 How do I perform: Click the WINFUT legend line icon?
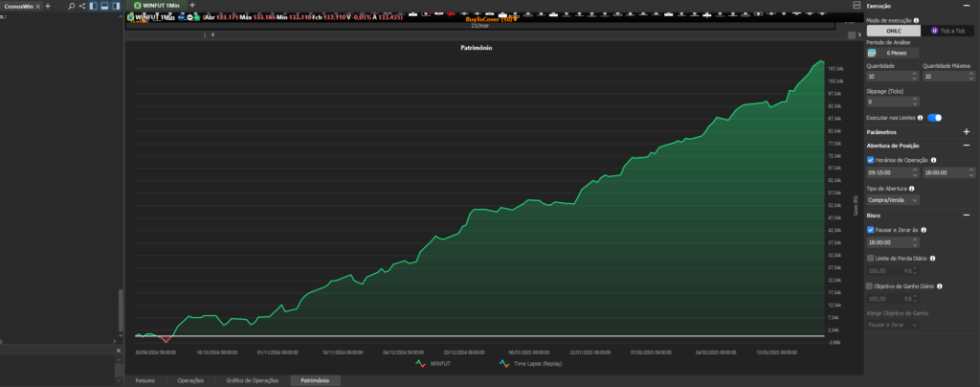pos(421,363)
